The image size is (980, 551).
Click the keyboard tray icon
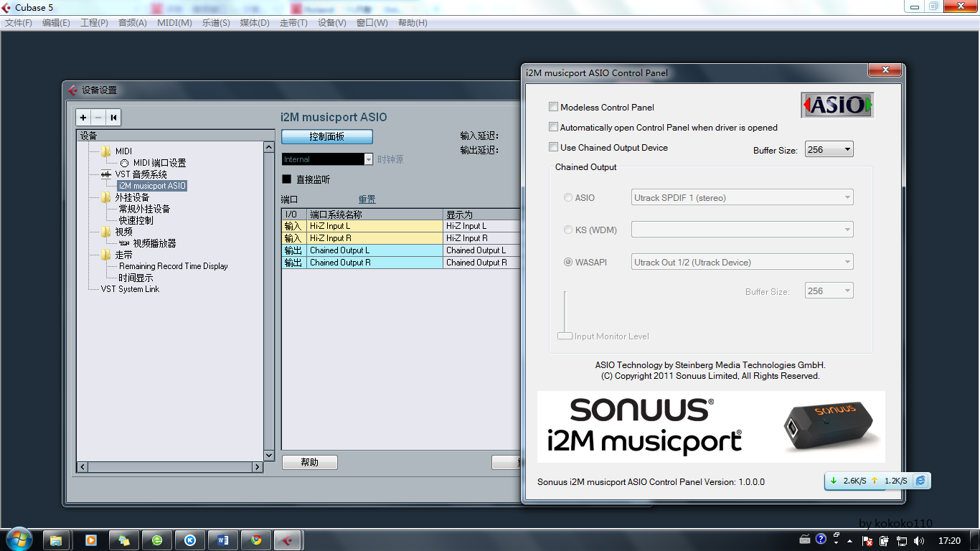pyautogui.click(x=805, y=540)
